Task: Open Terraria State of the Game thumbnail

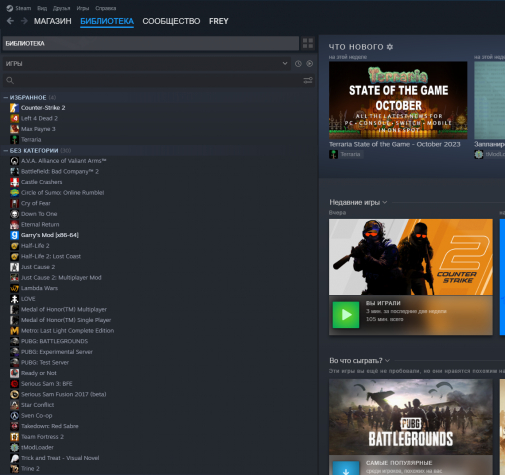Action: click(398, 100)
